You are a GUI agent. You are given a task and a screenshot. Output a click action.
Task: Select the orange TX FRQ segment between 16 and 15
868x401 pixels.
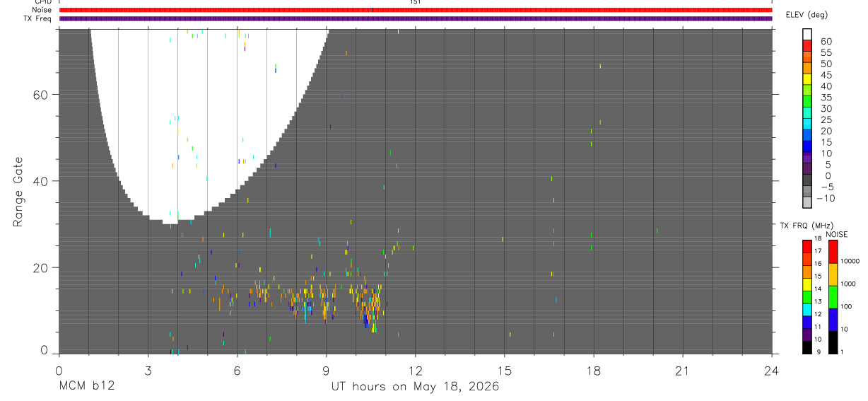click(x=807, y=272)
